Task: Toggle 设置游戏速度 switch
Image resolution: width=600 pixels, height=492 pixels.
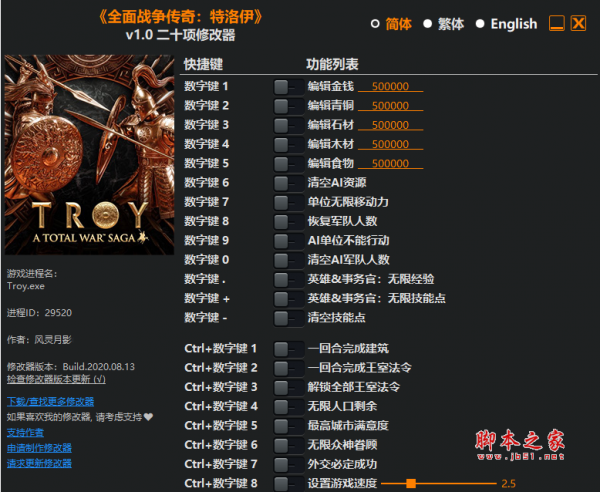Action: pos(289,484)
